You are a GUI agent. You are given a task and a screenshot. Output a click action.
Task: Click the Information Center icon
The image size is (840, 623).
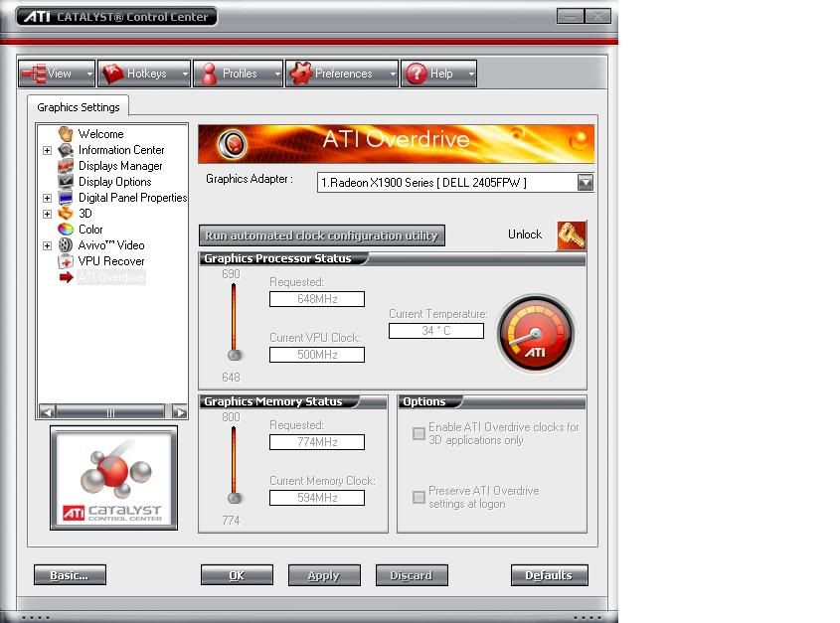66,150
